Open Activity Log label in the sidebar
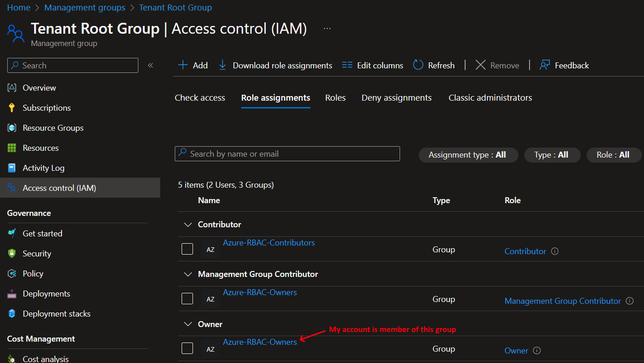644x363 pixels. point(44,168)
